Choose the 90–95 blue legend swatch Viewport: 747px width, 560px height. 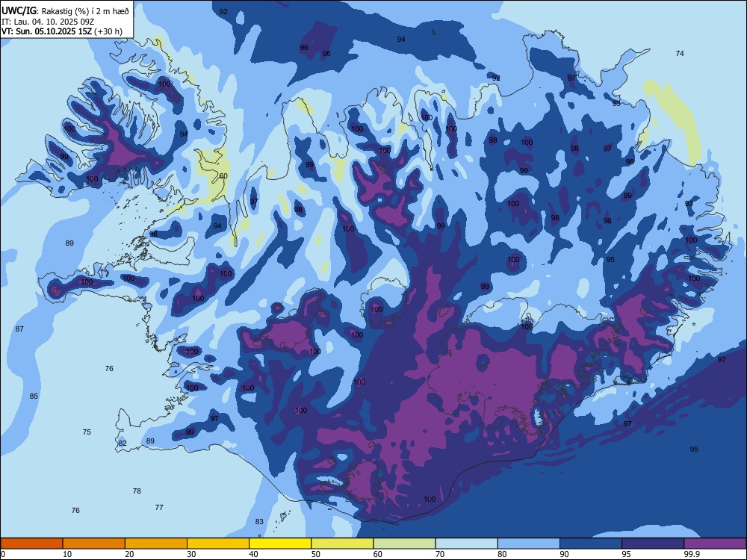[x=591, y=544]
